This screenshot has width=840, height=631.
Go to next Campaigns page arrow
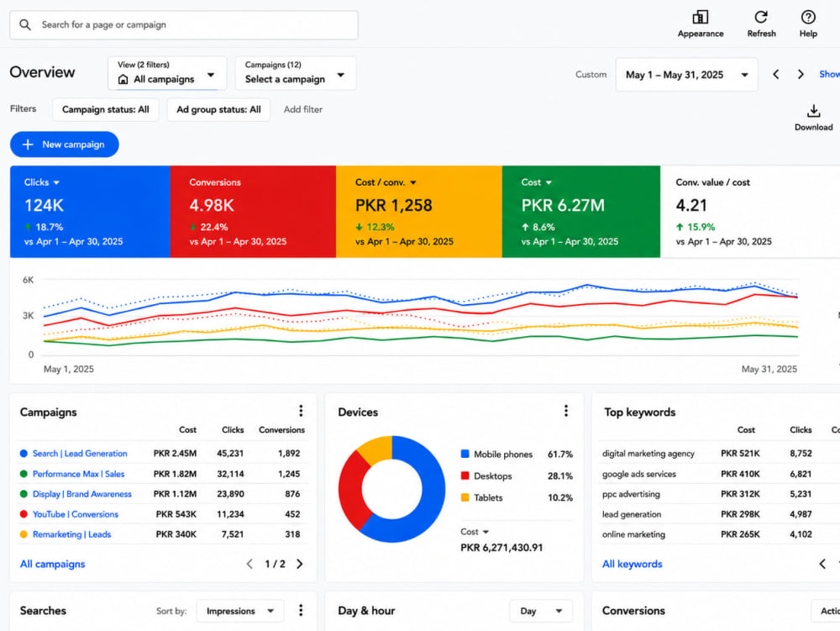(300, 564)
